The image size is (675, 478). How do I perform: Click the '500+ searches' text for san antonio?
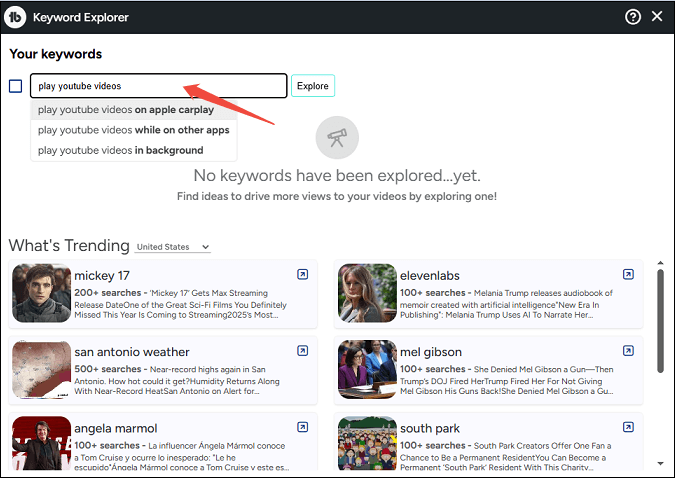tap(108, 369)
